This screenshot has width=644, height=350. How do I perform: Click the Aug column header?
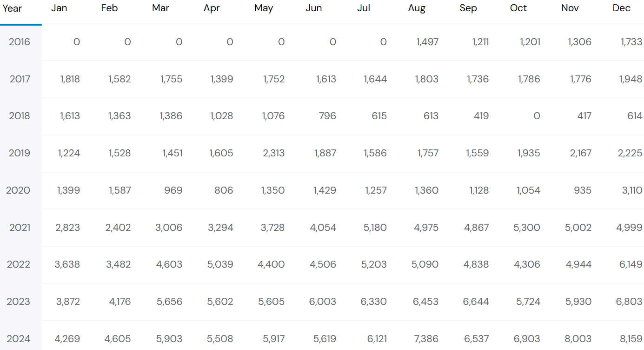tap(417, 8)
